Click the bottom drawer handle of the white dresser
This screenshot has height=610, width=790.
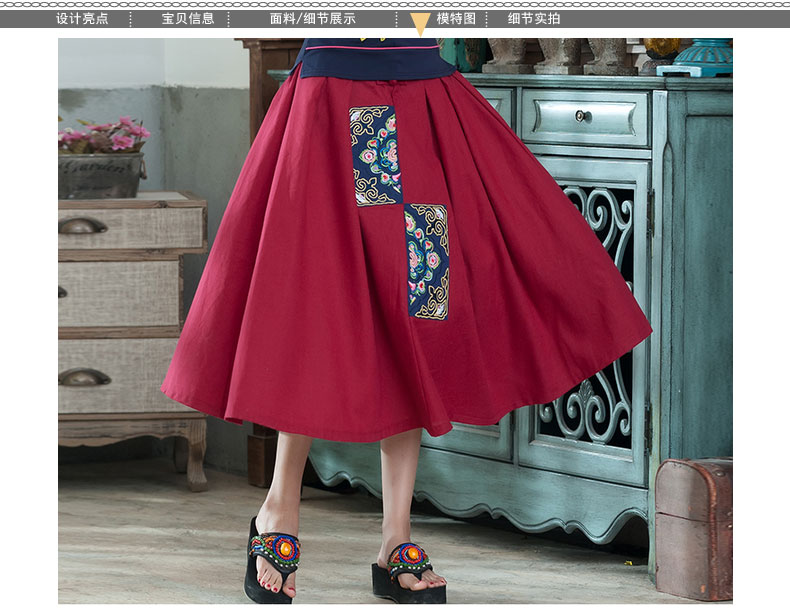[84, 377]
